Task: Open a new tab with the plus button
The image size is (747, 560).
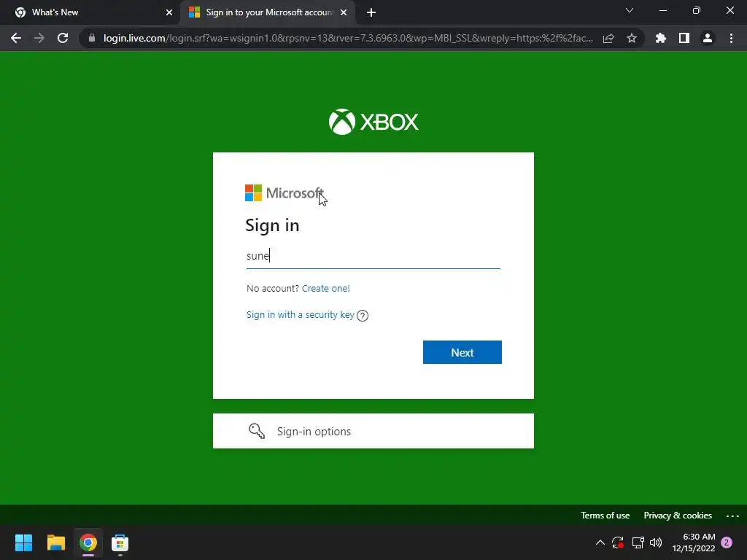Action: click(371, 13)
